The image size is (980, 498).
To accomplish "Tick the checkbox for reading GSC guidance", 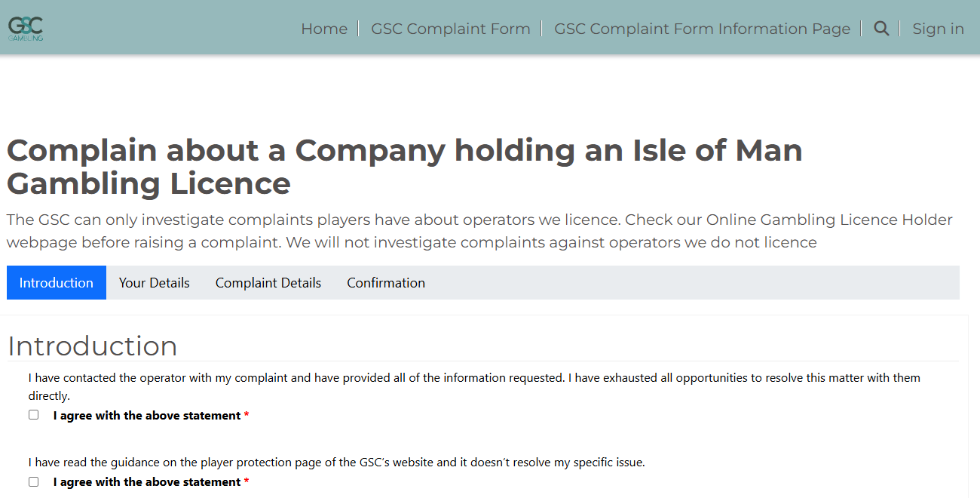I will 34,481.
